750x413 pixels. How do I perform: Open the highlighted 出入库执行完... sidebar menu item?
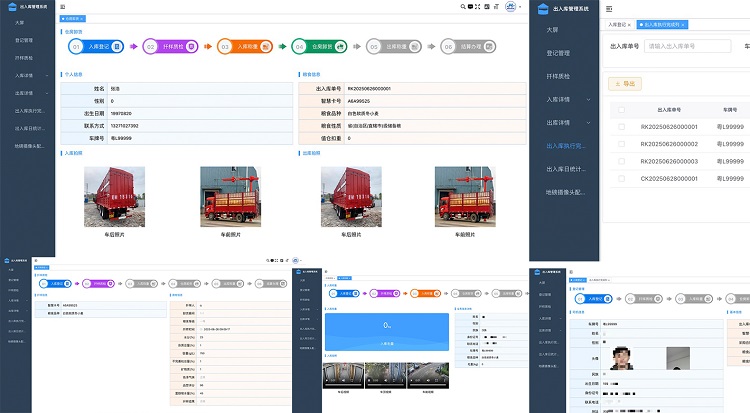click(x=565, y=146)
